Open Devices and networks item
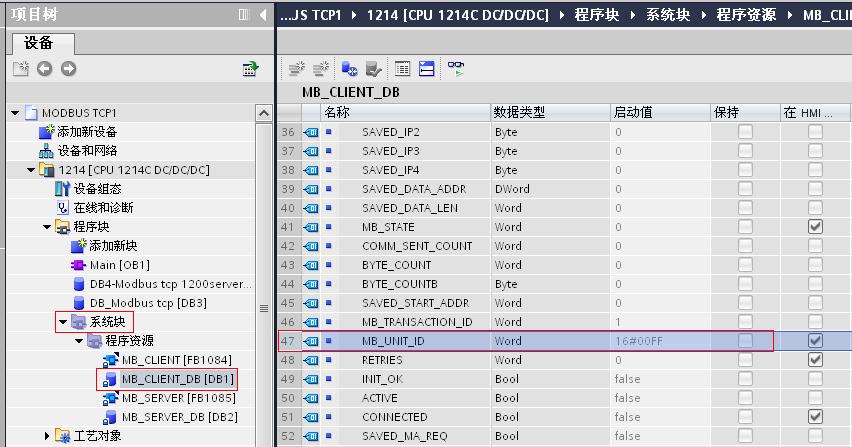Screen dimensions: 852x447 87,150
